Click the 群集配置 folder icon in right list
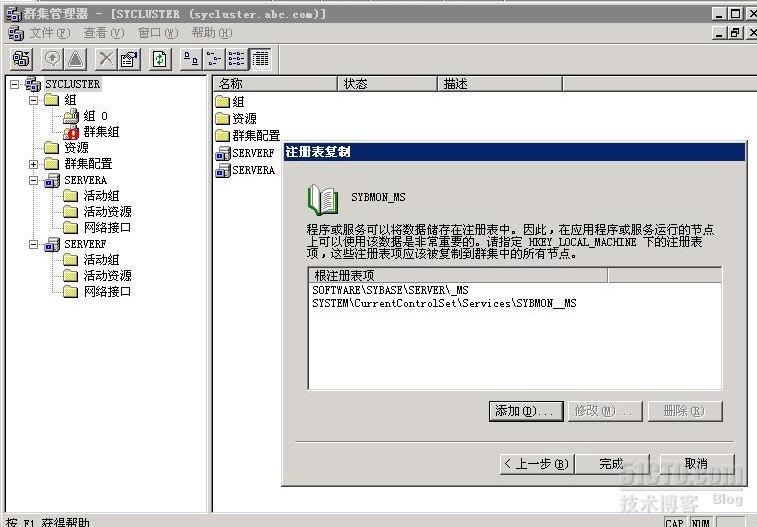 223,136
